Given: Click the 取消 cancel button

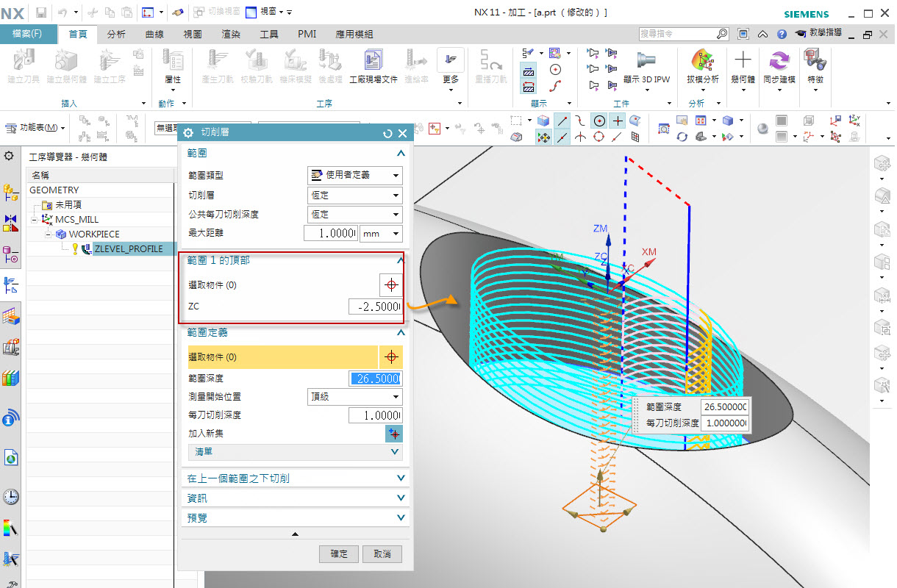Looking at the screenshot, I should coord(382,553).
